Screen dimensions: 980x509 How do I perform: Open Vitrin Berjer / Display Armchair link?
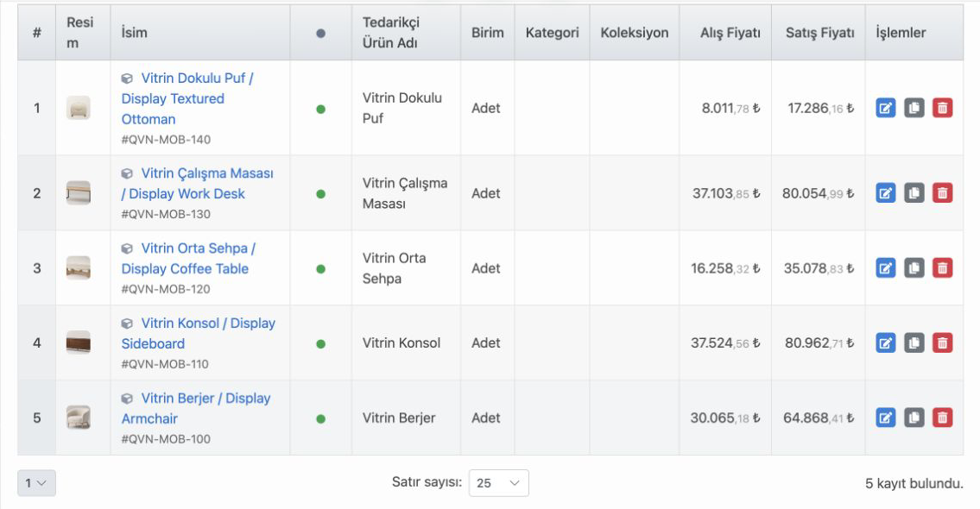[x=196, y=408]
